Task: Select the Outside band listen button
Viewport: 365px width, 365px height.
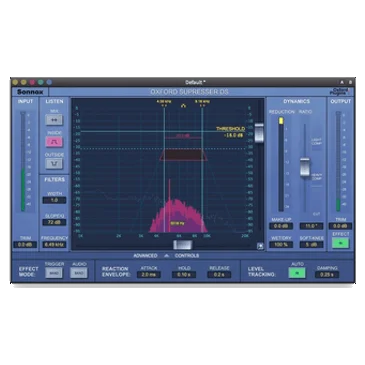Action: 54,163
